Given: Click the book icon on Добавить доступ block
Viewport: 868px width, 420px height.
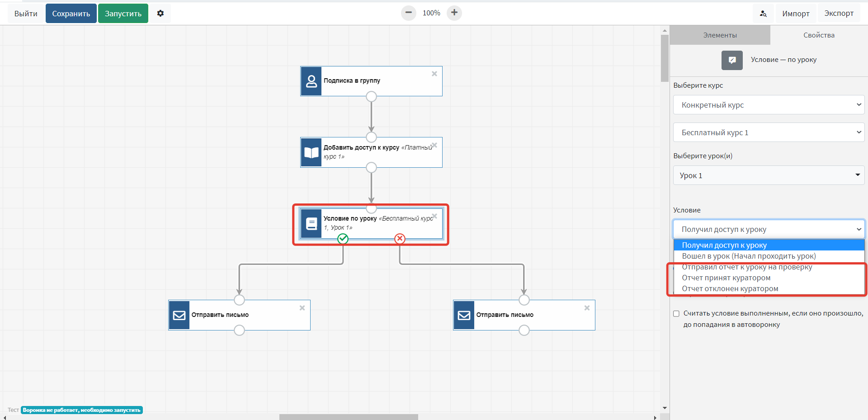Looking at the screenshot, I should (x=311, y=152).
